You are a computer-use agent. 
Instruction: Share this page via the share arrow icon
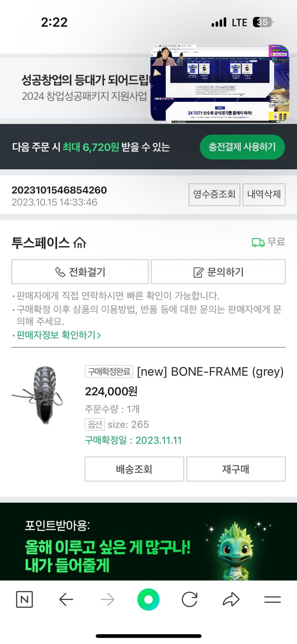point(232,600)
